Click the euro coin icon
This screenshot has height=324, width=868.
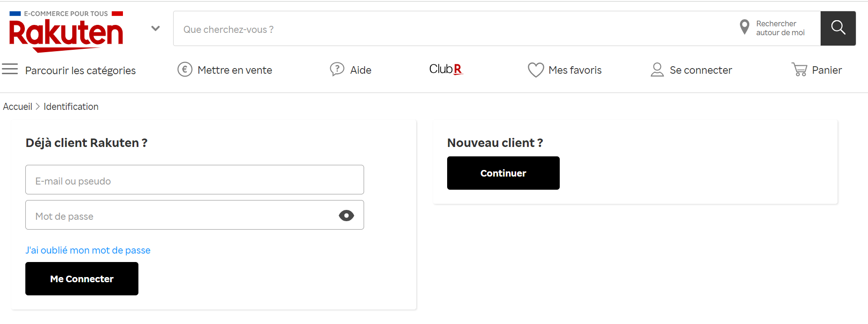pos(185,69)
